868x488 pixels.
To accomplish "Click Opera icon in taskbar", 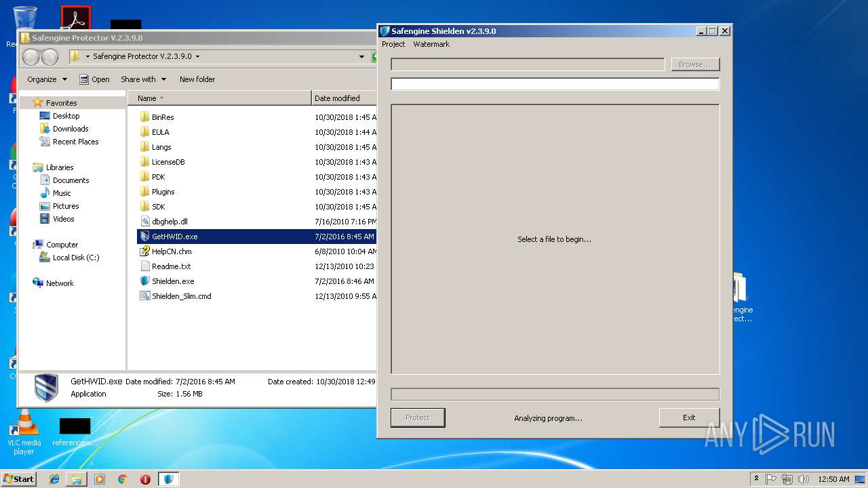I will (145, 479).
